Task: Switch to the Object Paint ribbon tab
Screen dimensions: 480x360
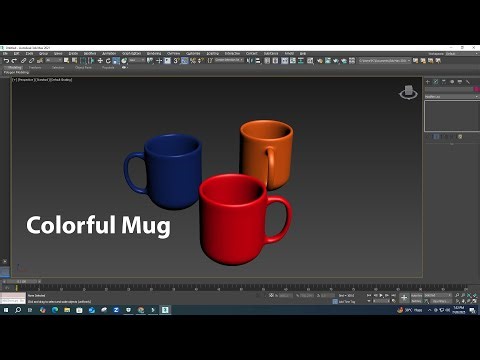Action: [83, 67]
